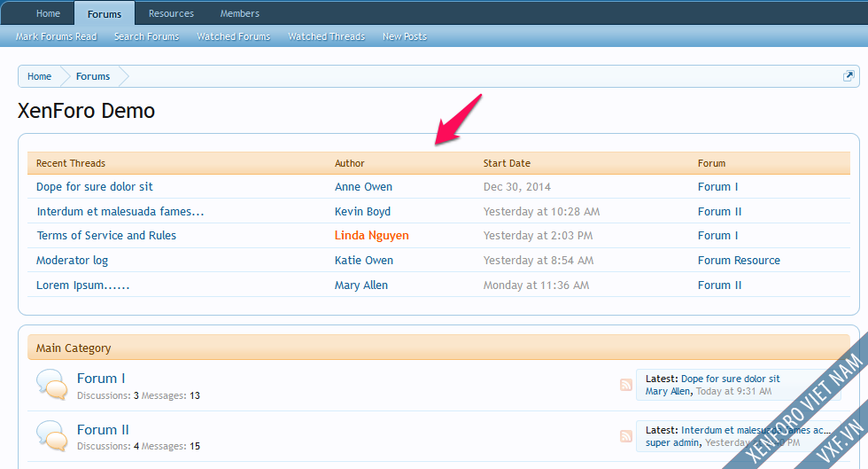Open Forum I link in Terms of Service row

click(718, 236)
